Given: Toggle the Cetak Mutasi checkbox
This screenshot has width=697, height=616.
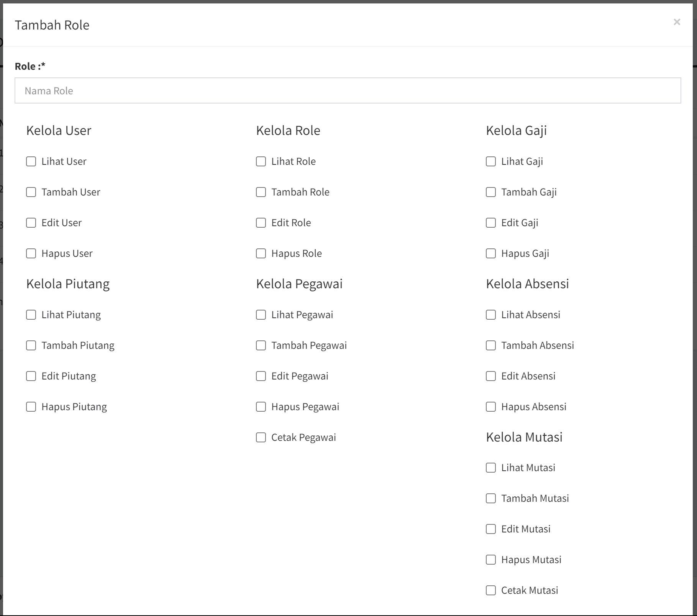Looking at the screenshot, I should coord(491,590).
